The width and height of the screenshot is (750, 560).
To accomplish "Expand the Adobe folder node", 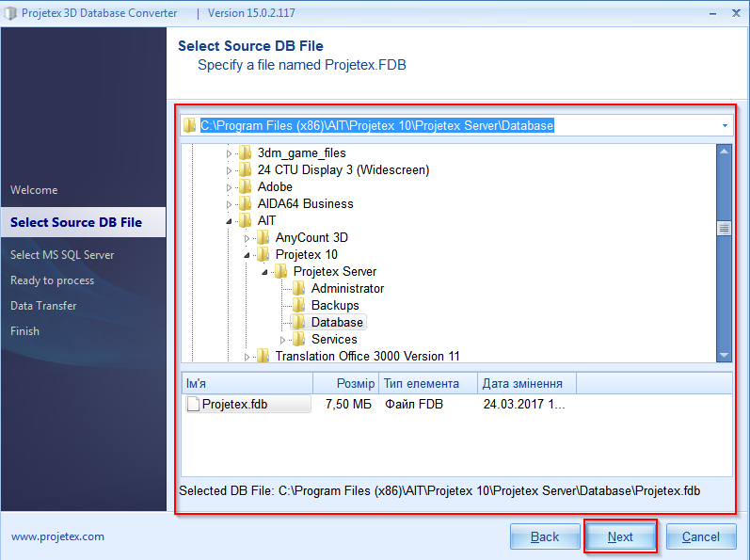I will click(229, 187).
